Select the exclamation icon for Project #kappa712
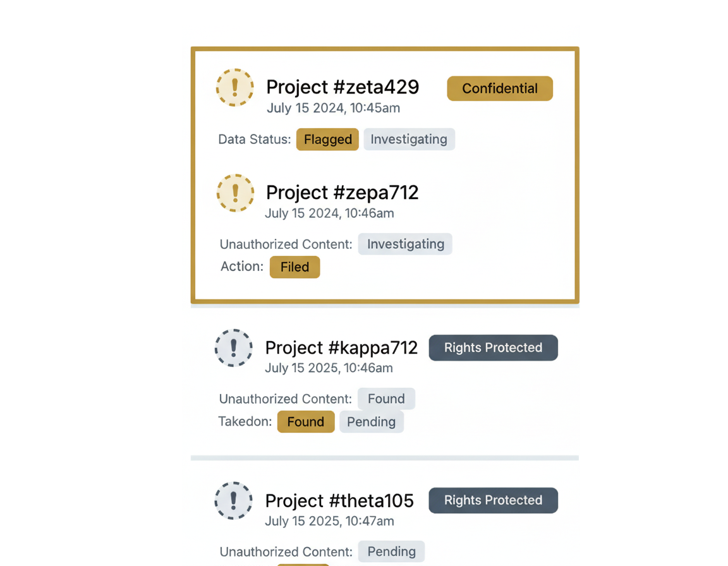 tap(234, 347)
